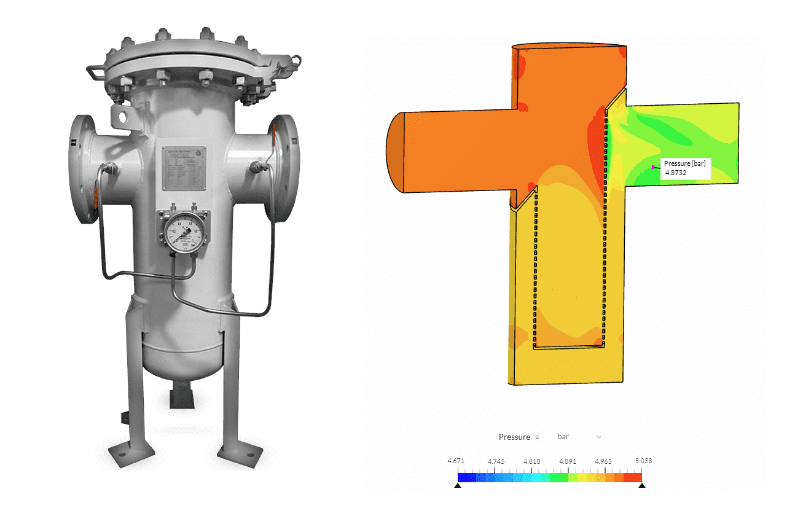Click the rounded inlet end of simulation pipe
Image resolution: width=795 pixels, height=532 pixels.
coord(393,152)
